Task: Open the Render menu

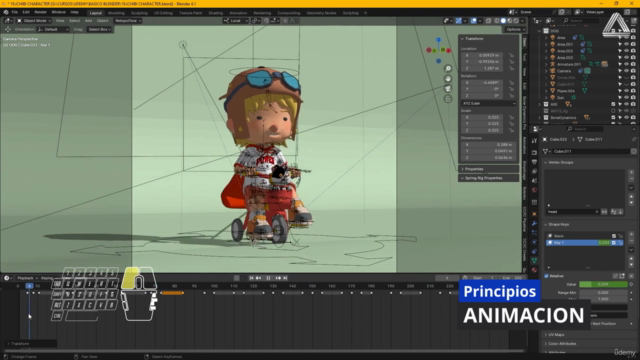Action: (40, 12)
